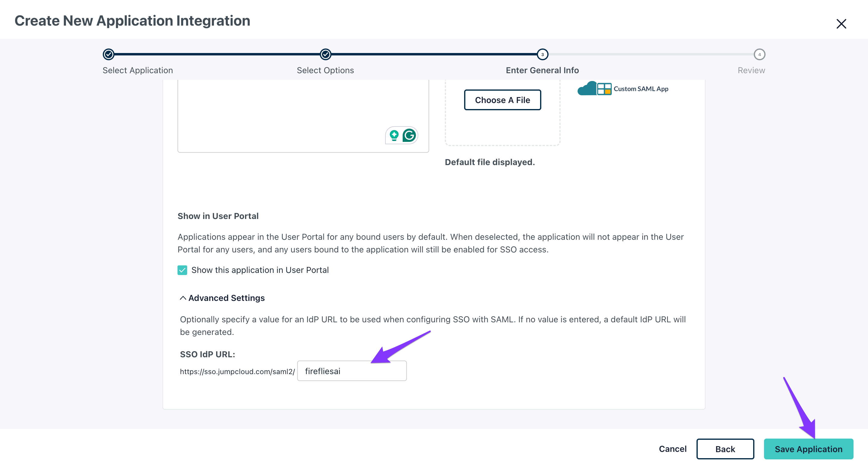The width and height of the screenshot is (868, 469).
Task: Open file picker with Choose A File
Action: pos(502,100)
